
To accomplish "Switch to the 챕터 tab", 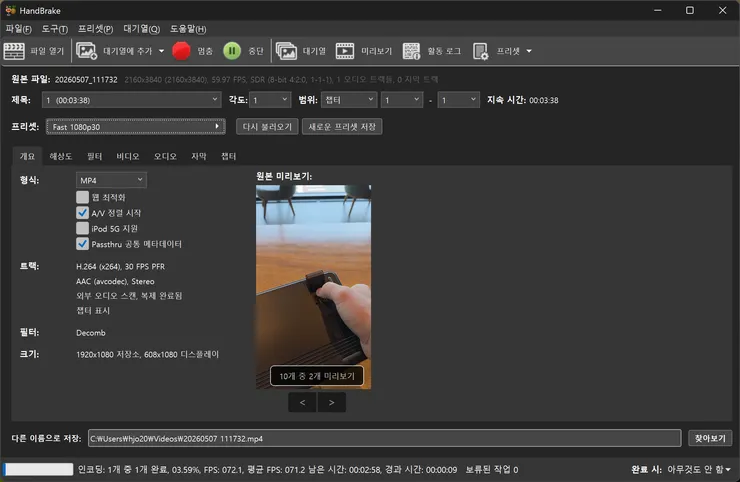I will (229, 156).
